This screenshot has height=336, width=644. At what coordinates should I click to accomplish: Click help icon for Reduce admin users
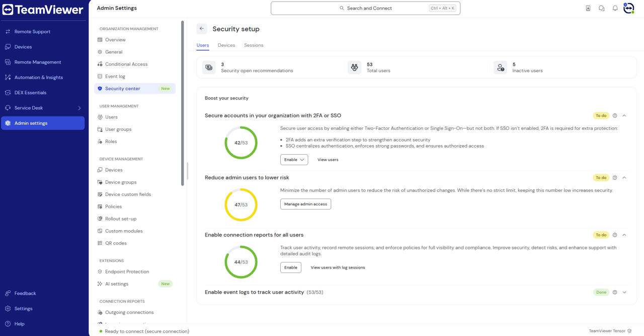(615, 178)
